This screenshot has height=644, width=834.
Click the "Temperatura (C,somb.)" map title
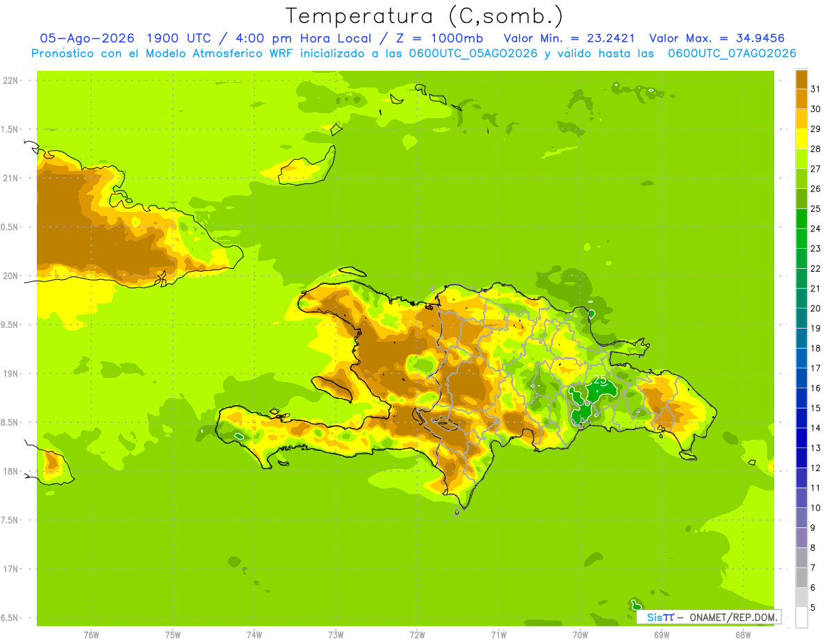pos(425,16)
